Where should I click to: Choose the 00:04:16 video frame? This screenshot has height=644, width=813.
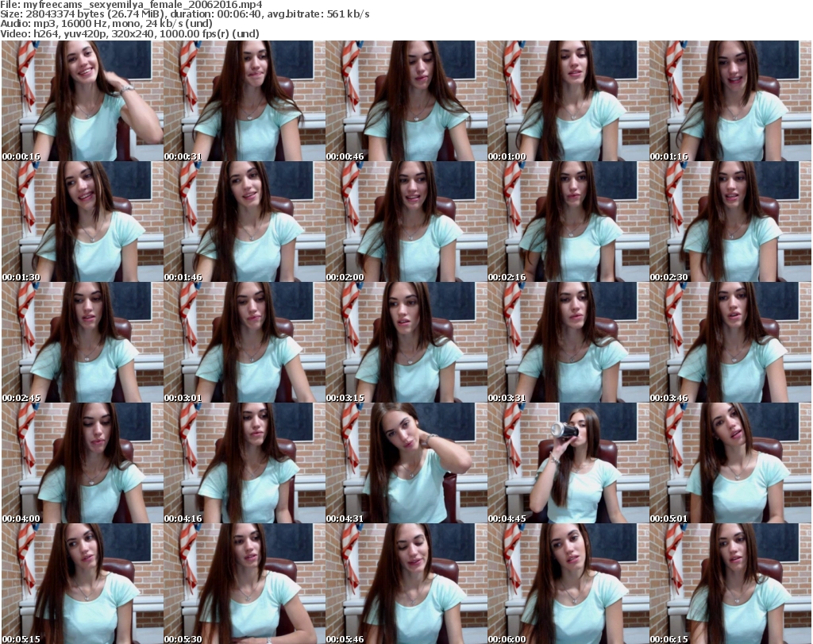coord(245,463)
